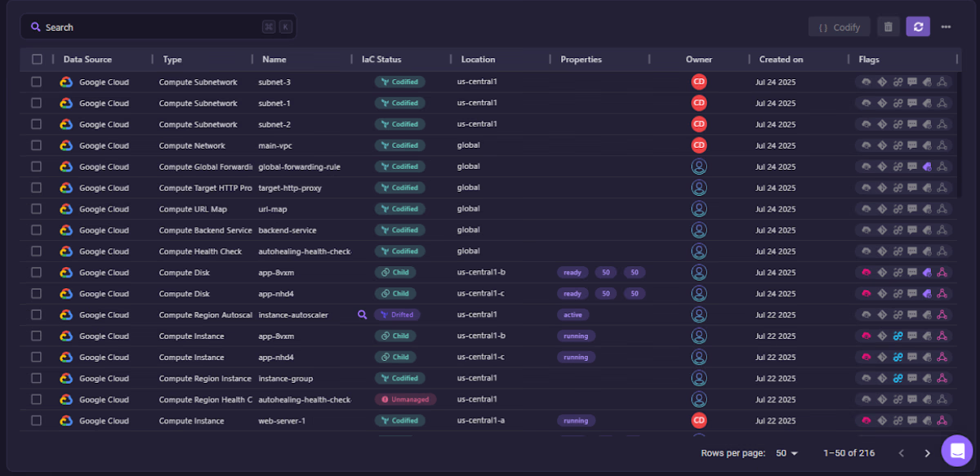
Task: Click the git diamond flag on subnet-1 row
Action: coord(882,103)
